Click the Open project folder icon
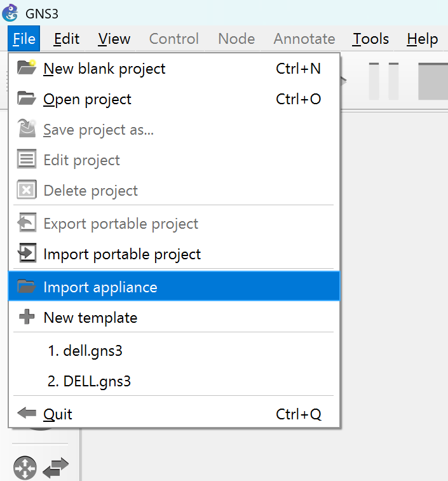This screenshot has height=481, width=448. pos(27,98)
